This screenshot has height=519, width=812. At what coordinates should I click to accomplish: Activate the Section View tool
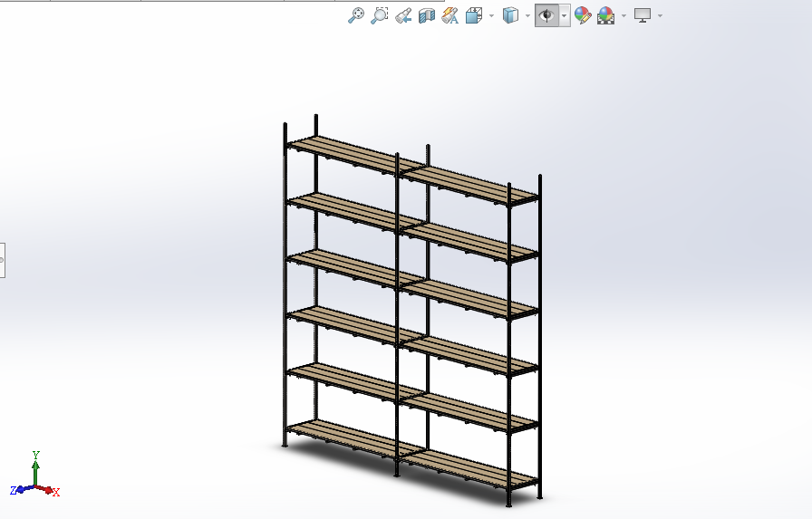(x=426, y=15)
